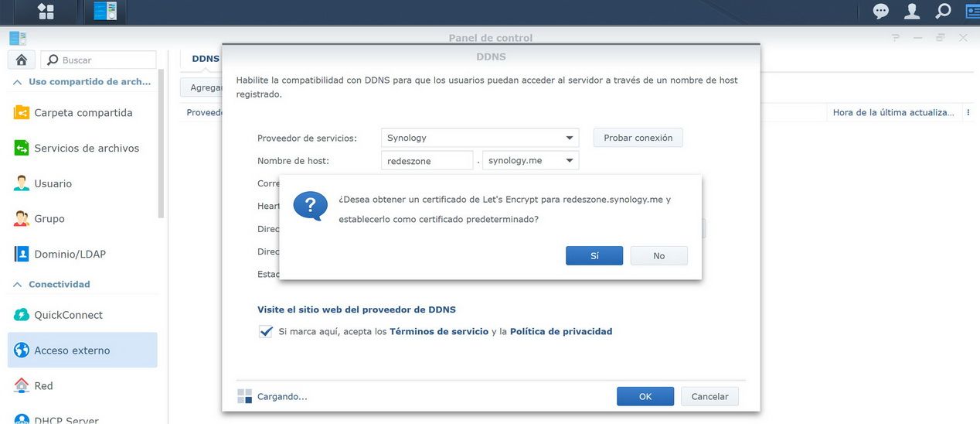Screen dimensions: 980x424
Task: Open Visite el sitio web del proveedor link
Action: (x=356, y=309)
